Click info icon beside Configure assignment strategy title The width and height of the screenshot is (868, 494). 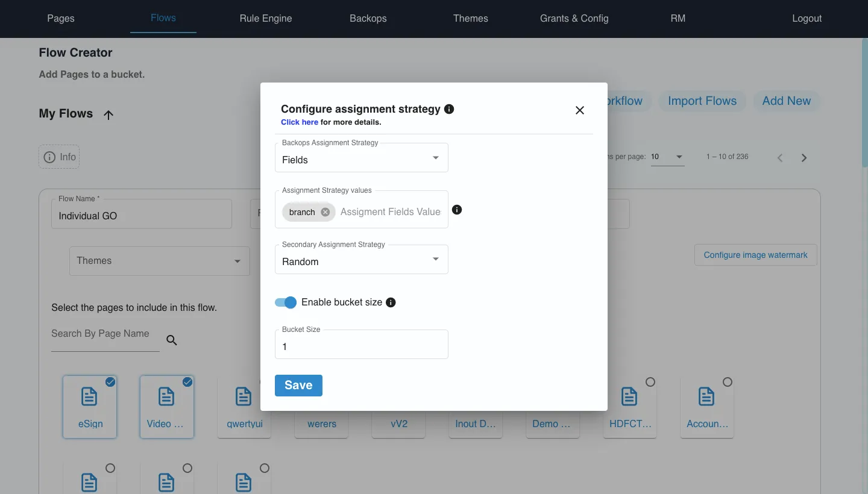[x=449, y=109]
